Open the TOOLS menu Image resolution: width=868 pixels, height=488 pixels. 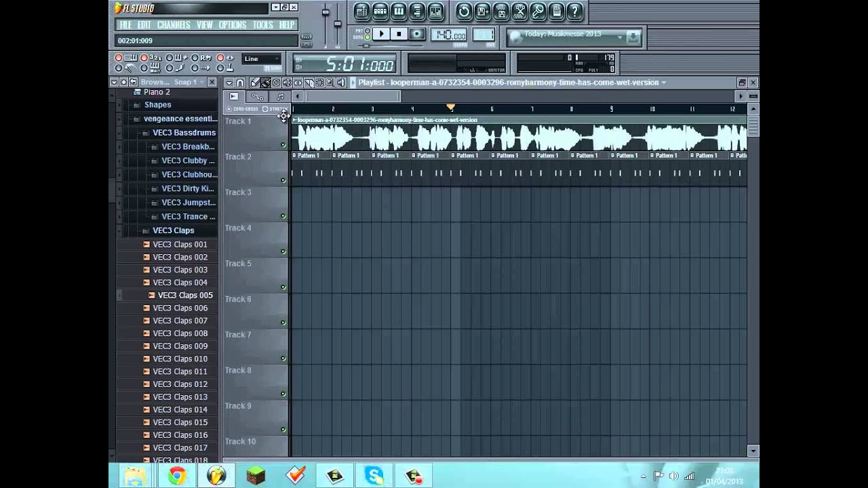pos(262,25)
